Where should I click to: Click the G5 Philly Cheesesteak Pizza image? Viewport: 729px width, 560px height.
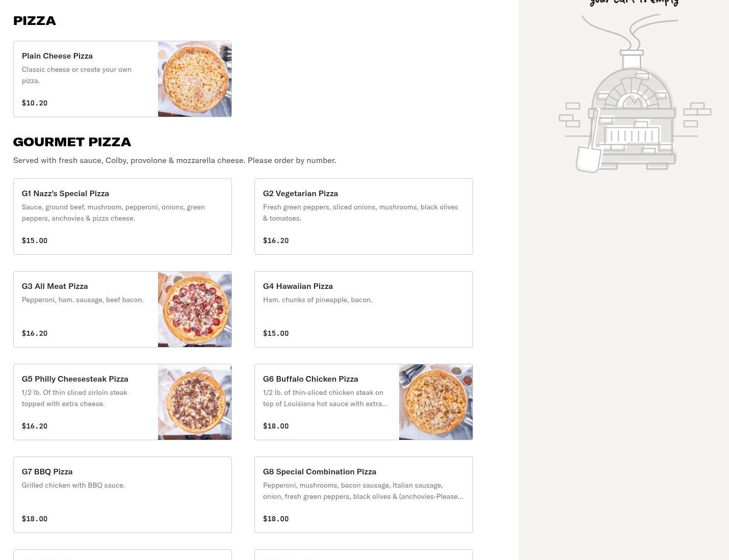[x=195, y=402]
